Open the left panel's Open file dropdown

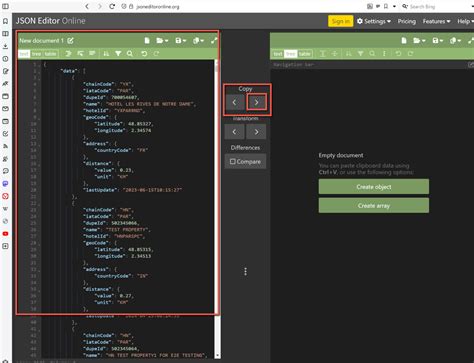162,41
